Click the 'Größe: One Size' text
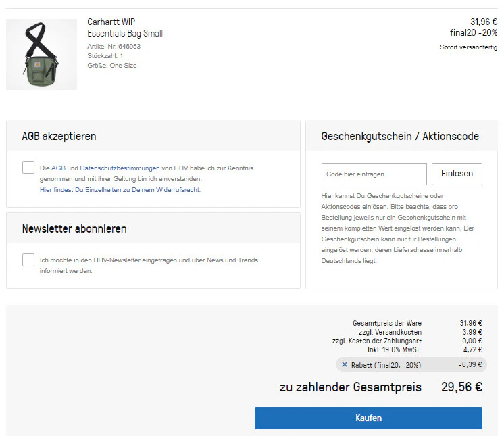The width and height of the screenshot is (504, 436). click(112, 66)
